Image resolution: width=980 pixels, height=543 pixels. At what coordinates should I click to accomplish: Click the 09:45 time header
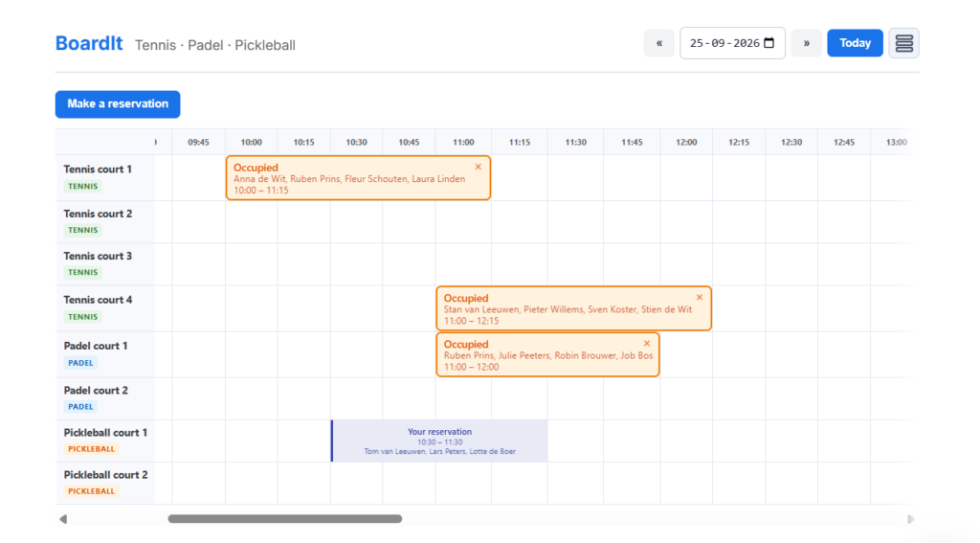pyautogui.click(x=198, y=143)
